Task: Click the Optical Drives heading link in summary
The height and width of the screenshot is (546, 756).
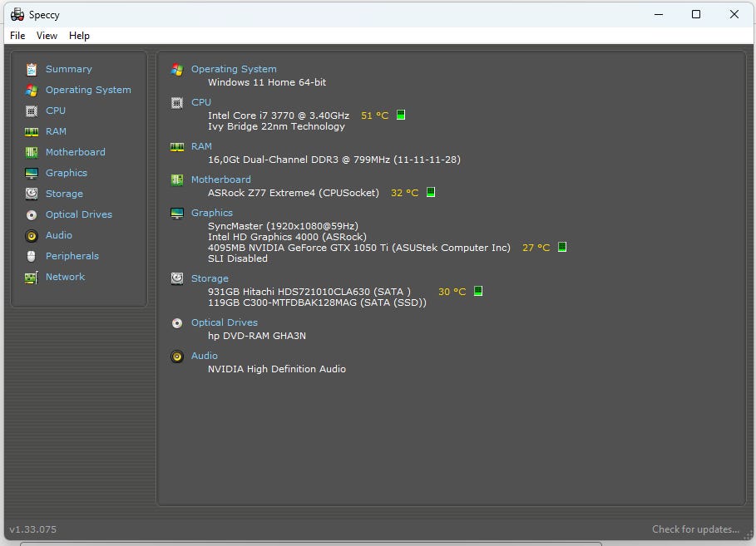Action: (x=225, y=322)
